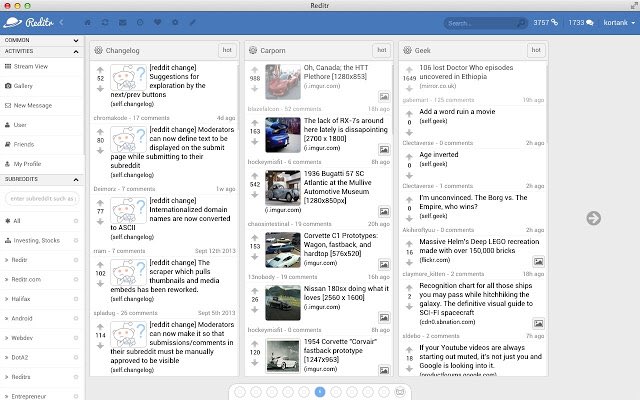The width and height of the screenshot is (640, 400).
Task: Toggle the circle beside All subreddit
Action: [x=76, y=221]
